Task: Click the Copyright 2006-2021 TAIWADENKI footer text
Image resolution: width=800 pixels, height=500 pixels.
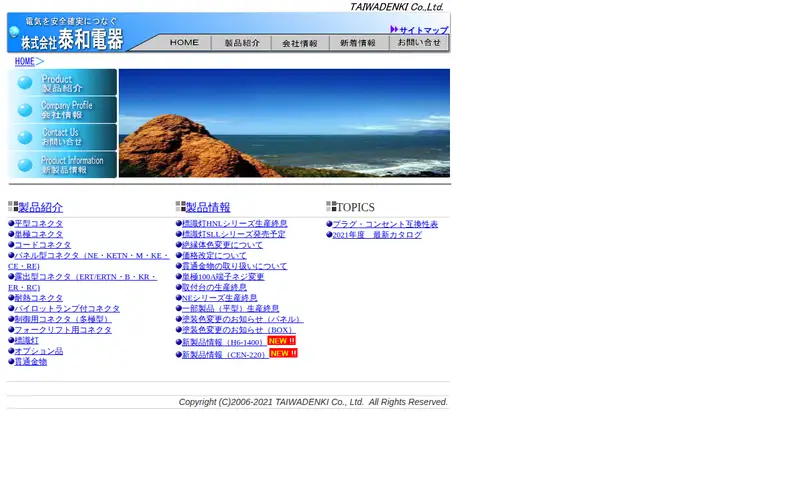Action: click(313, 402)
